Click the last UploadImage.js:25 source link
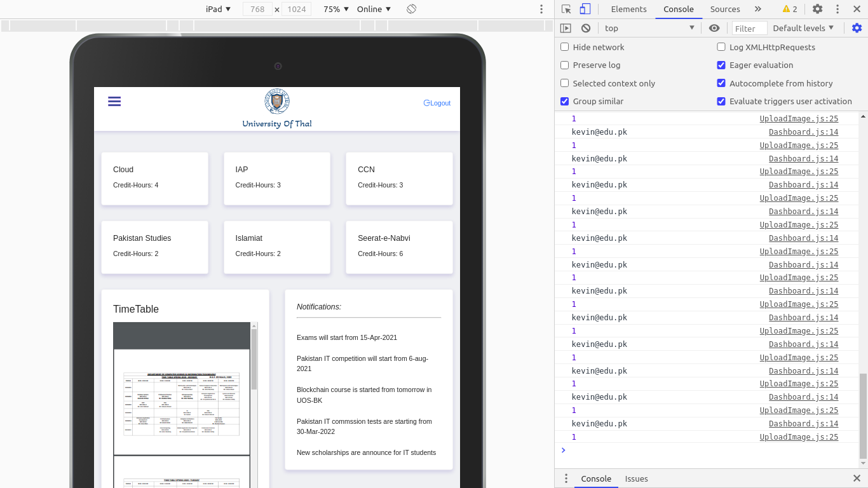 (x=799, y=437)
